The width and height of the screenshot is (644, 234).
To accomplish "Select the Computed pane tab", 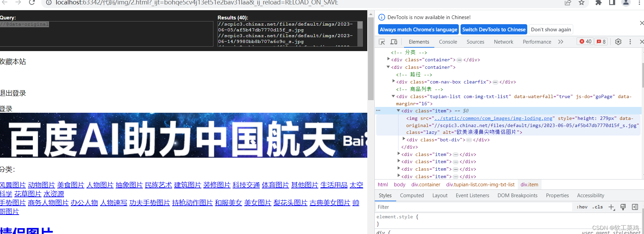I will pos(412,196).
